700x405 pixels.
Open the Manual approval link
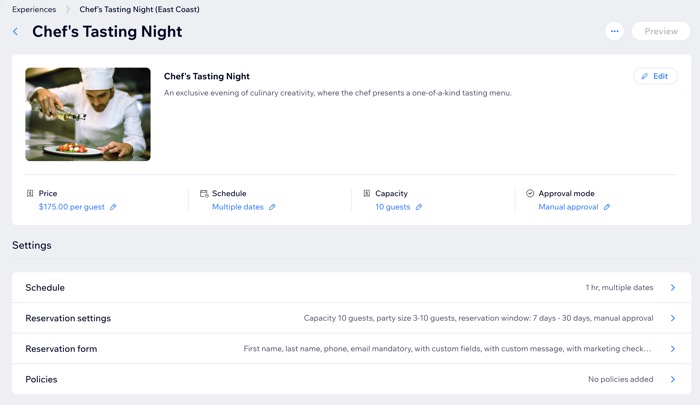pos(568,207)
